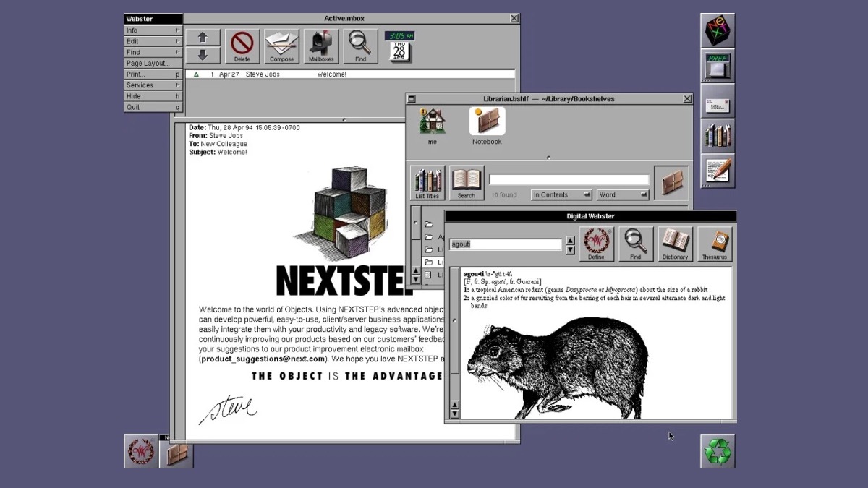Open the 'Word' pop-up in Librarian
The height and width of the screenshot is (488, 868).
click(623, 194)
